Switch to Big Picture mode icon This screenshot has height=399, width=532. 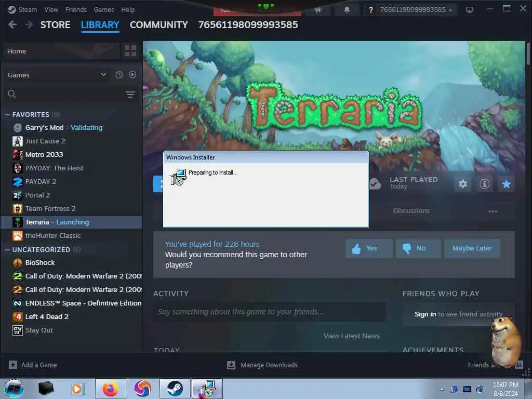(x=470, y=10)
